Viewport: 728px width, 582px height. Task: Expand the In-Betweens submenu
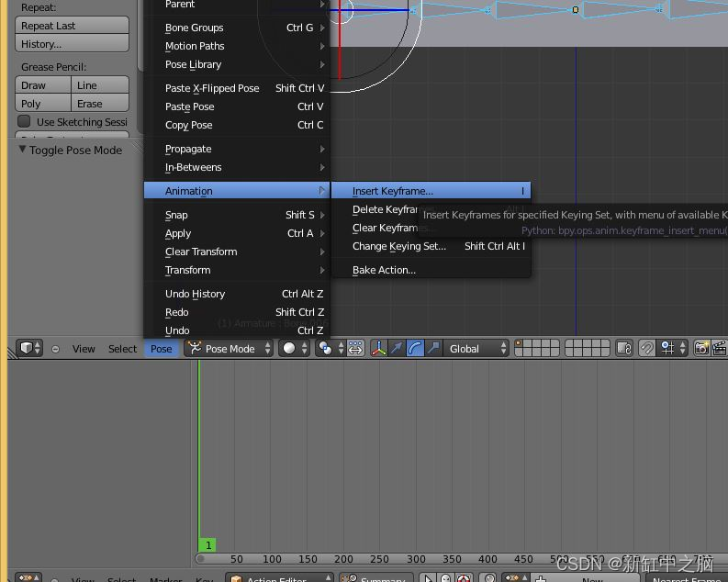pyautogui.click(x=237, y=167)
